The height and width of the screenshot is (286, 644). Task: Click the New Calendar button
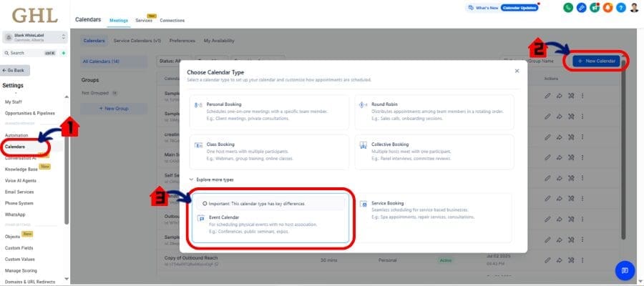595,61
